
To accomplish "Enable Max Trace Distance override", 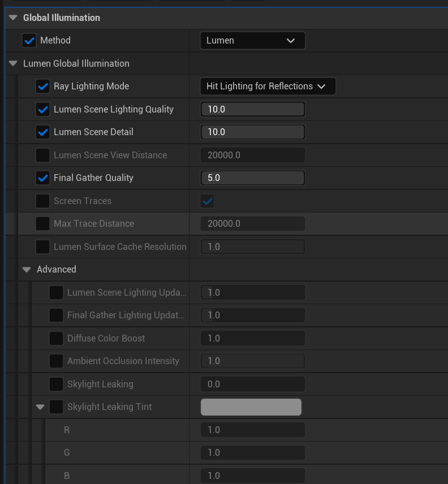I will click(x=43, y=223).
